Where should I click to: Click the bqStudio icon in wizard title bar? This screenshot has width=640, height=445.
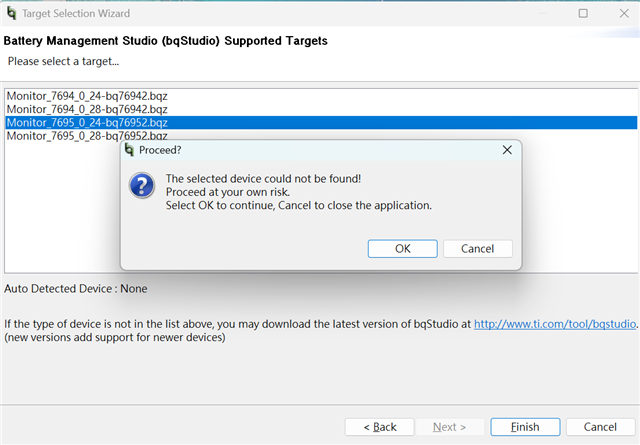point(11,13)
